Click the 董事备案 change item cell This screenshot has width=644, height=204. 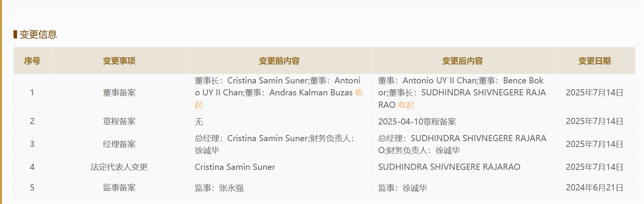[x=119, y=93]
